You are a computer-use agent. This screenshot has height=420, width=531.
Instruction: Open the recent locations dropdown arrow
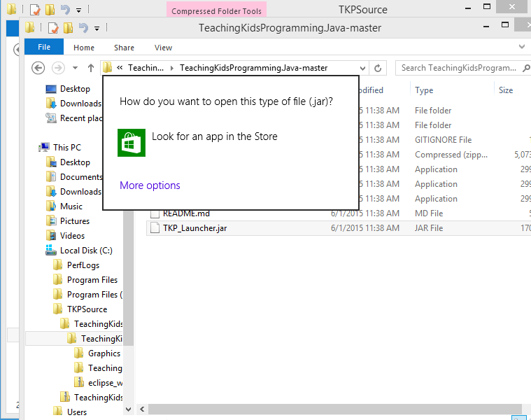(75, 68)
